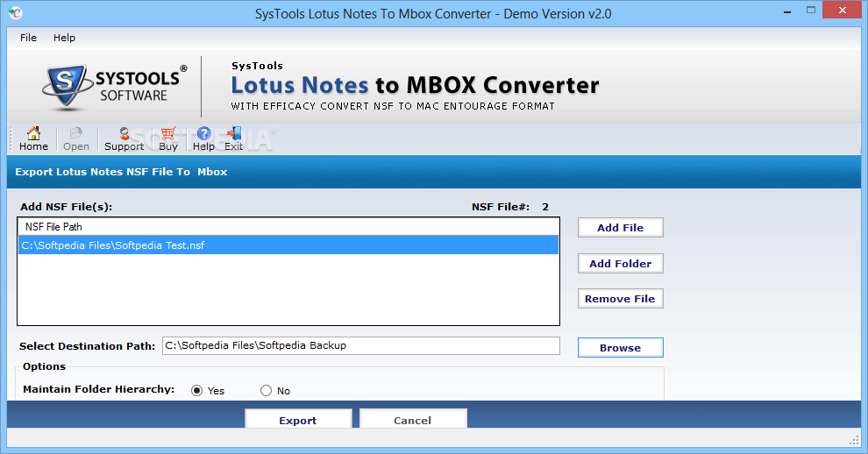Select No for Maintain Folder Hierarchy

tap(267, 391)
